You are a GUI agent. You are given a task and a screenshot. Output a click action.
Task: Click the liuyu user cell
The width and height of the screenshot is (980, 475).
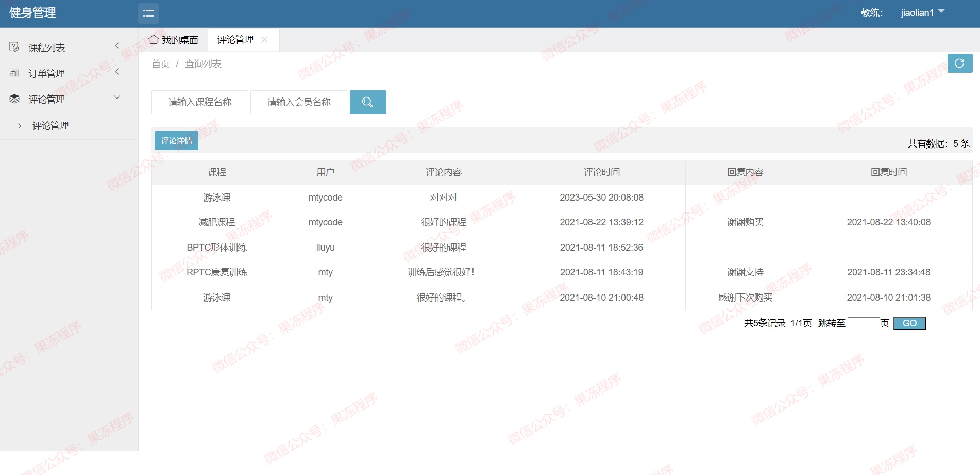[x=326, y=248]
